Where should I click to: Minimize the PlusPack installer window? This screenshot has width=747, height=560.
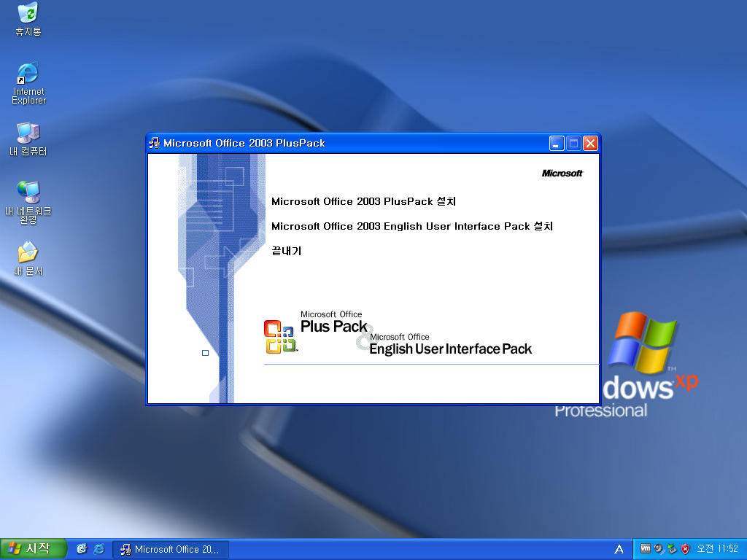(x=557, y=144)
